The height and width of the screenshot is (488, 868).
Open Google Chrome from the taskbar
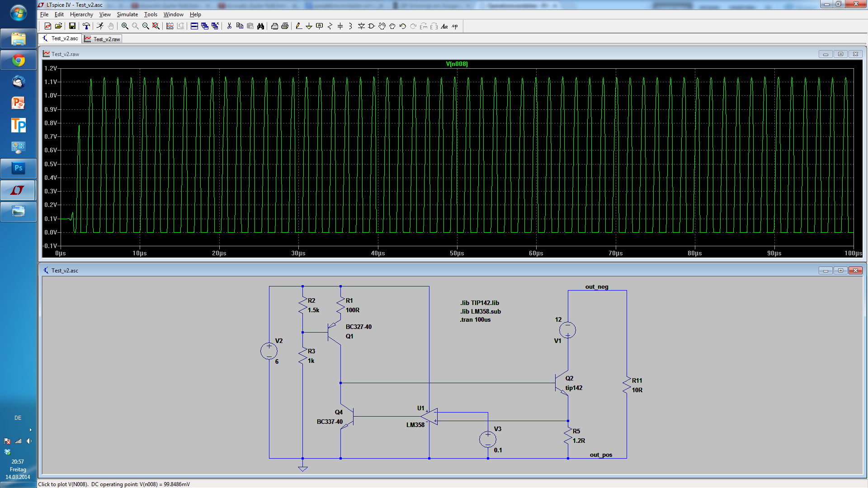[18, 60]
